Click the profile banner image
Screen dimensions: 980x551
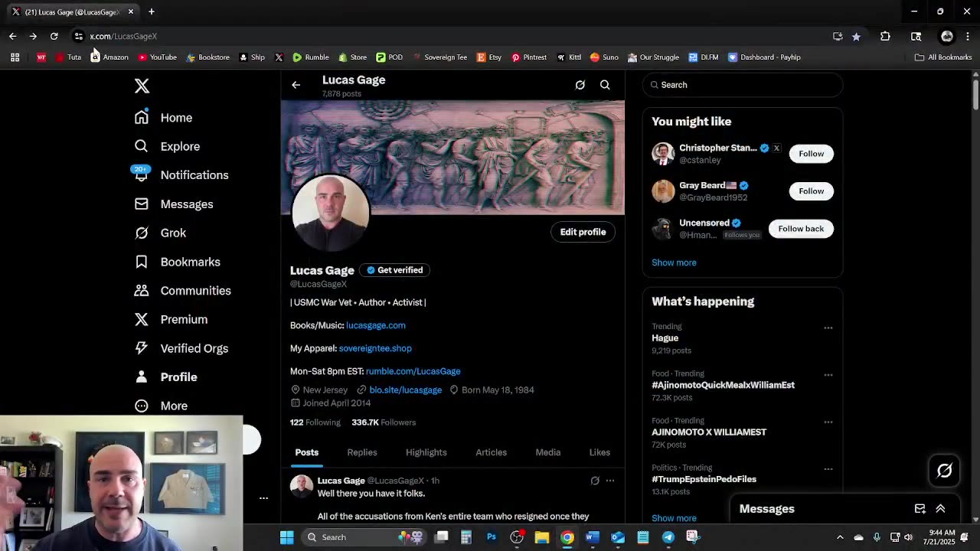click(x=452, y=158)
